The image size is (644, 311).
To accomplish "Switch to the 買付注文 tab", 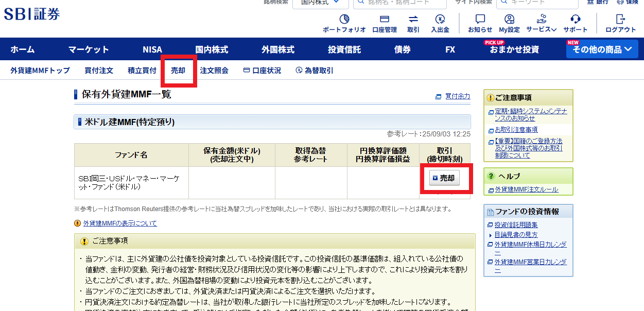I will click(99, 71).
